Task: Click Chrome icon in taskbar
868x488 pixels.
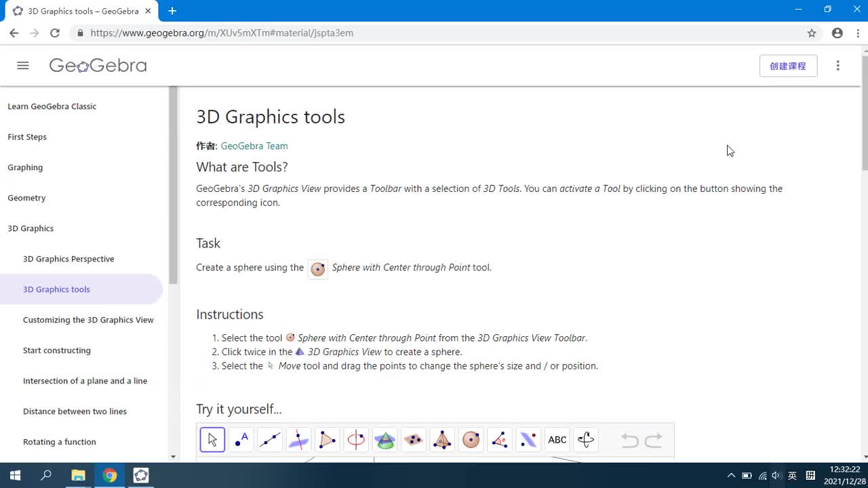Action: tap(110, 475)
